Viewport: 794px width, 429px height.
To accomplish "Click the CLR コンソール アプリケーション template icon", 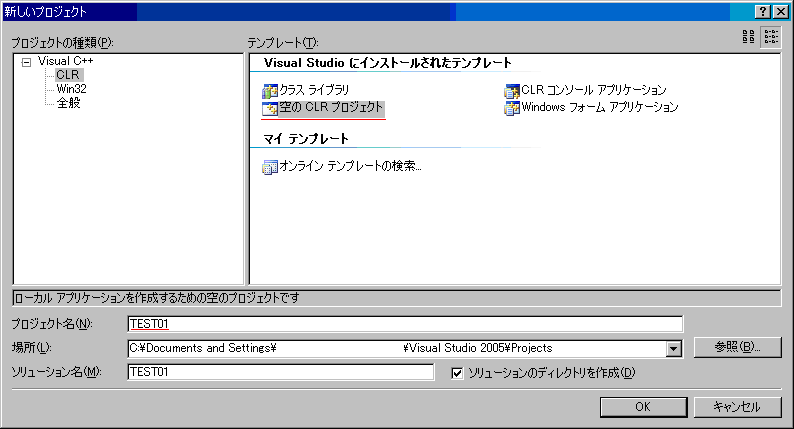I will (512, 91).
